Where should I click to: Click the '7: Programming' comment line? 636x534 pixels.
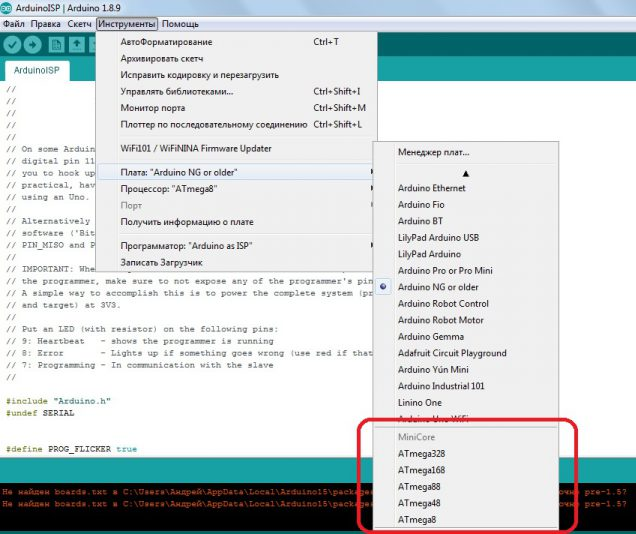[x=140, y=365]
